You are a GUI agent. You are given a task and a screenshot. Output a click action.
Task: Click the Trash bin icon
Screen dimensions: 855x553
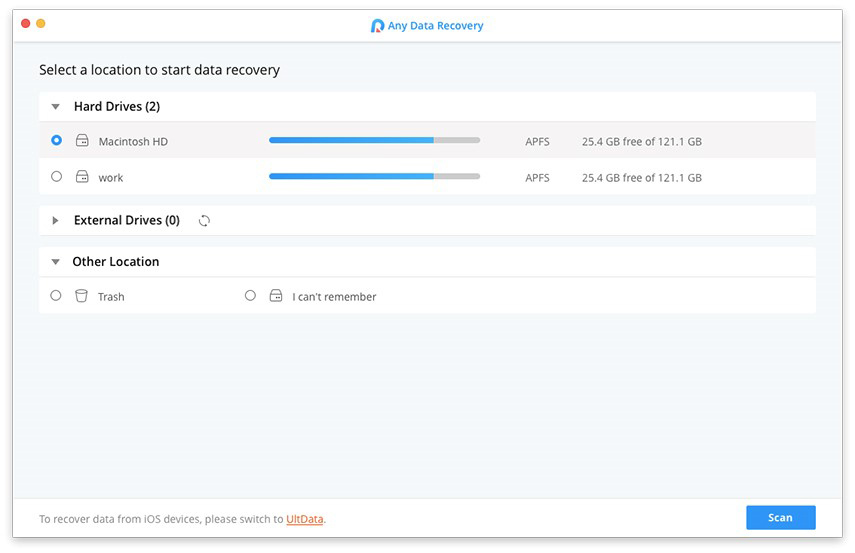click(81, 296)
